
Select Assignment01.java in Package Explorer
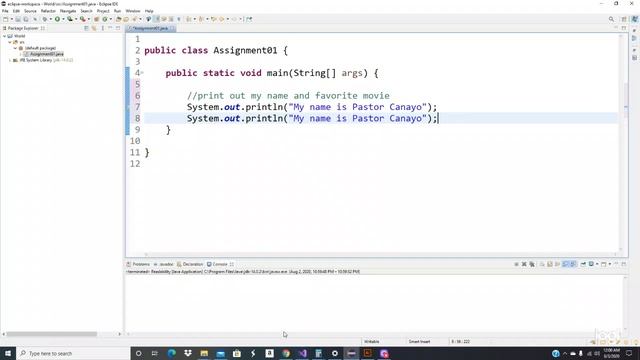47,54
